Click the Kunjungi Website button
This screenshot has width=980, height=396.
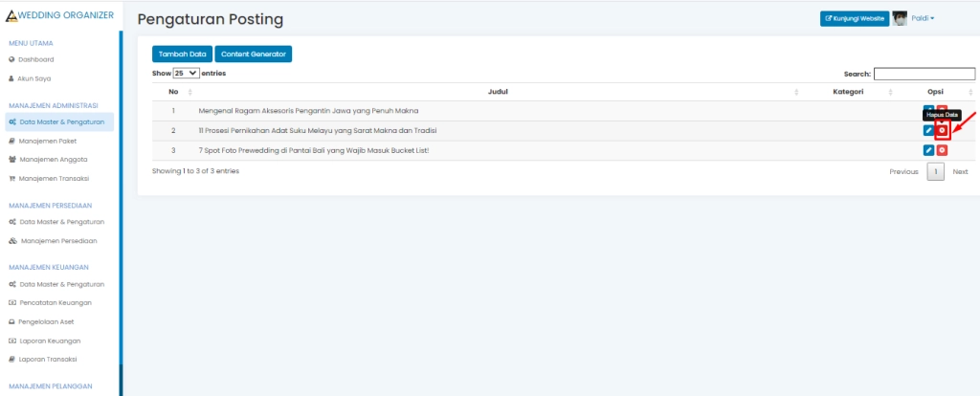tap(855, 18)
